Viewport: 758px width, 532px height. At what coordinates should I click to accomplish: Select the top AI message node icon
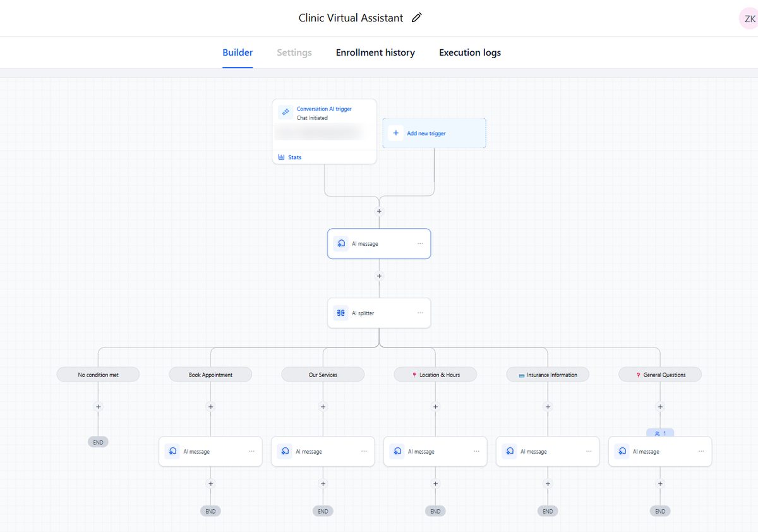click(x=341, y=243)
